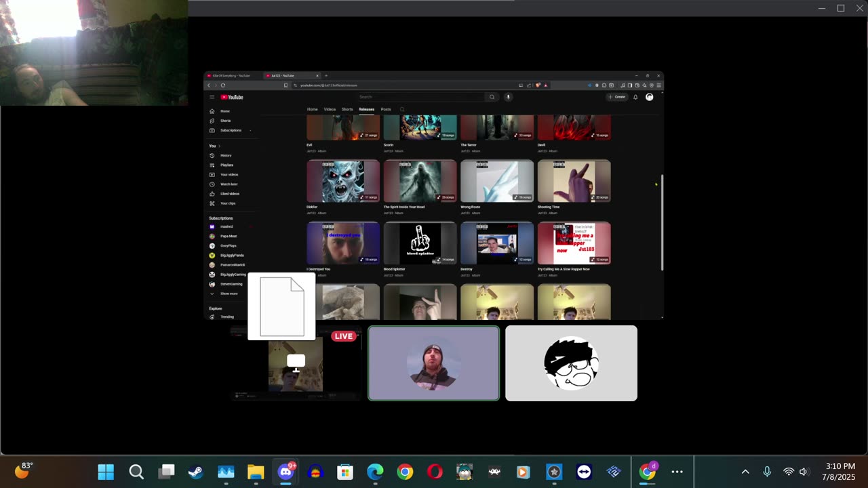Switch to channel Shorts tab
The image size is (868, 488).
pos(347,109)
